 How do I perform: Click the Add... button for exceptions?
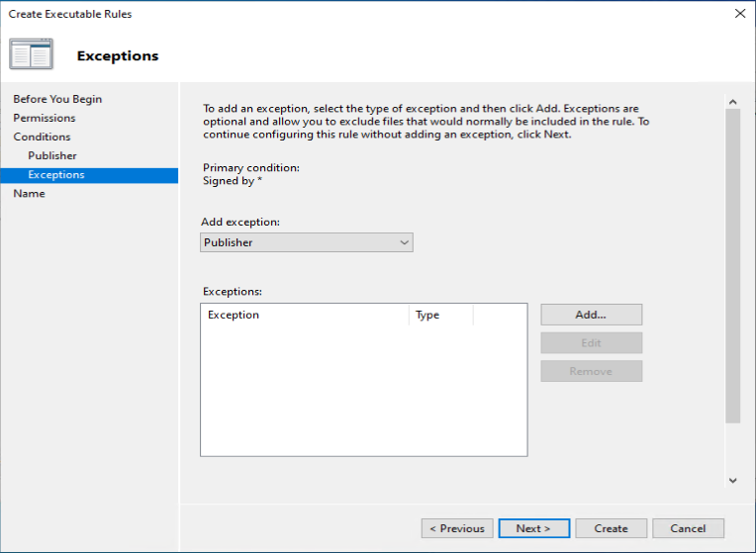pyautogui.click(x=591, y=315)
